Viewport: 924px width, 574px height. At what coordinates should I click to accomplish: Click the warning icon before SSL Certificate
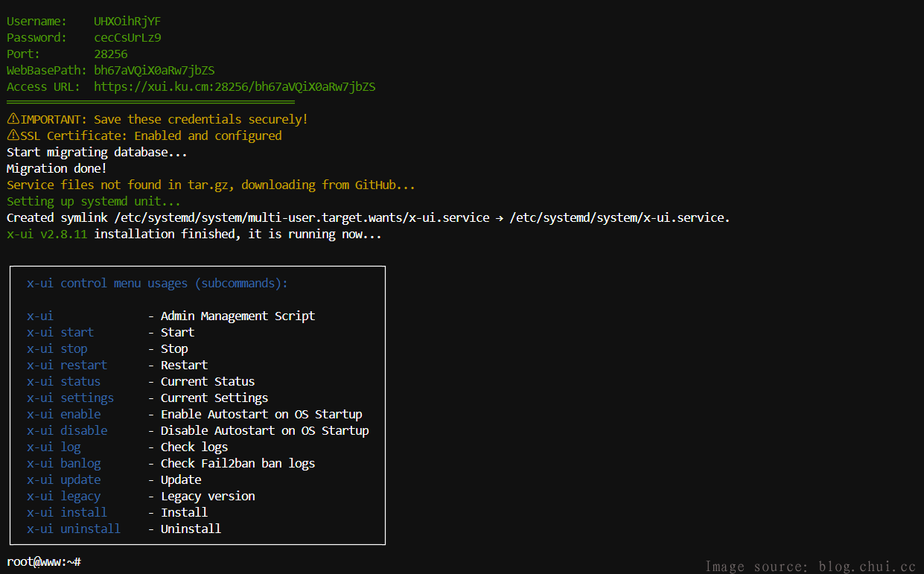(13, 135)
